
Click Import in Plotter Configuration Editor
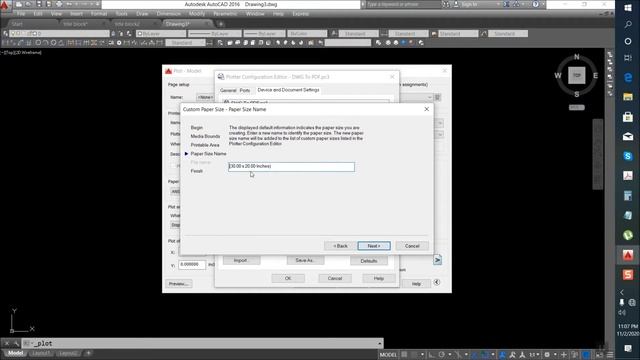tap(241, 260)
